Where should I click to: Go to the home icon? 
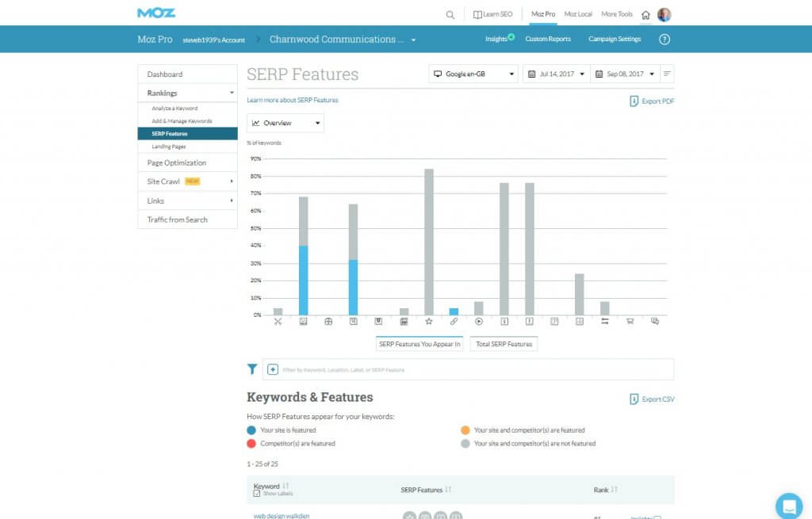[645, 15]
